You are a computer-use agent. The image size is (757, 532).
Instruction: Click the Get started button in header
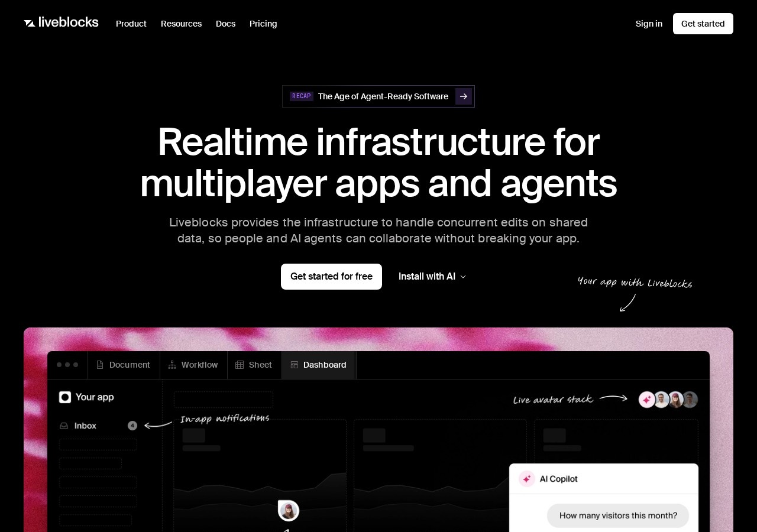[703, 24]
